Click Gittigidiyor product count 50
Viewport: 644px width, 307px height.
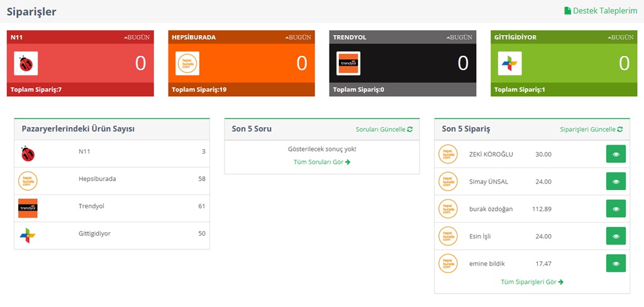202,233
